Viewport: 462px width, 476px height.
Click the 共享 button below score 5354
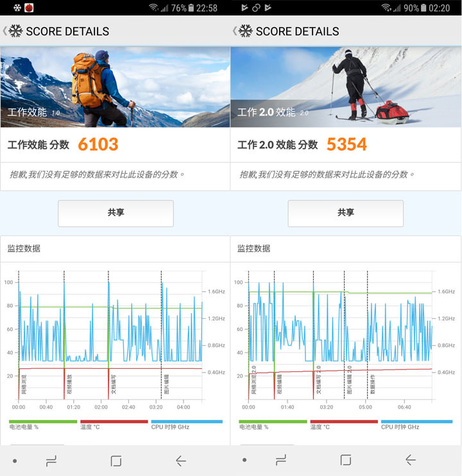point(345,213)
